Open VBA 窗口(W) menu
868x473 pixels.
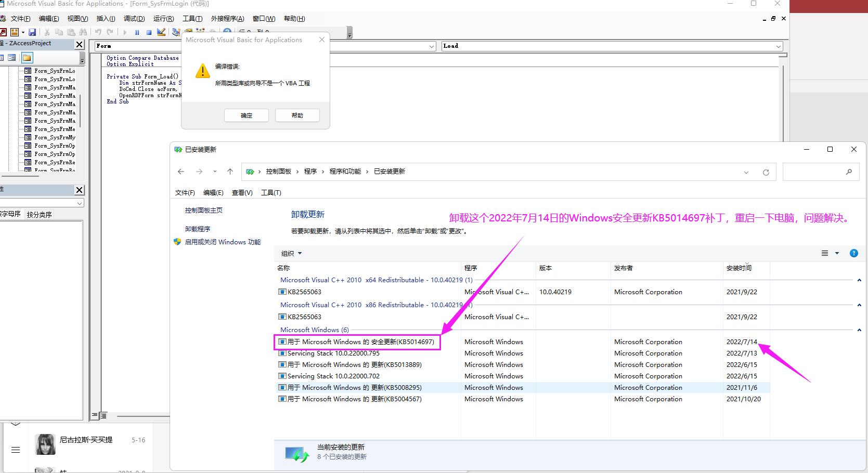point(264,19)
